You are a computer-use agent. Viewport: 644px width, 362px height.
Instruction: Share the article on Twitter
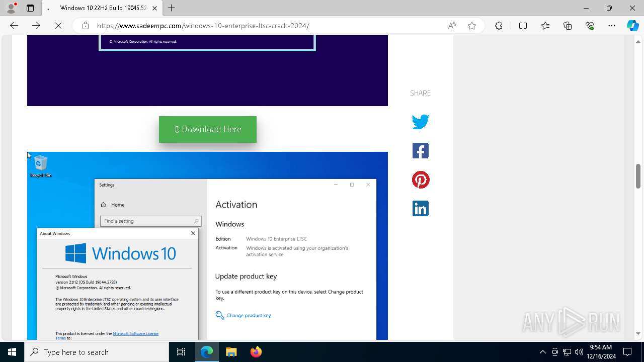click(421, 122)
